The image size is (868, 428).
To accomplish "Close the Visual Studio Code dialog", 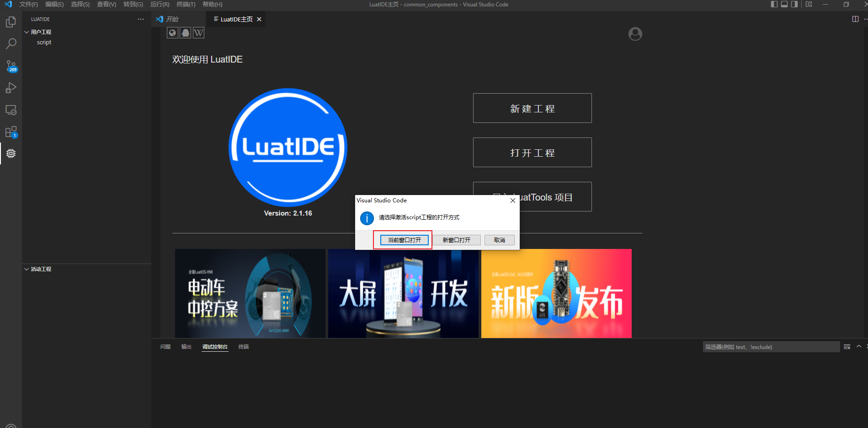I will (x=513, y=201).
